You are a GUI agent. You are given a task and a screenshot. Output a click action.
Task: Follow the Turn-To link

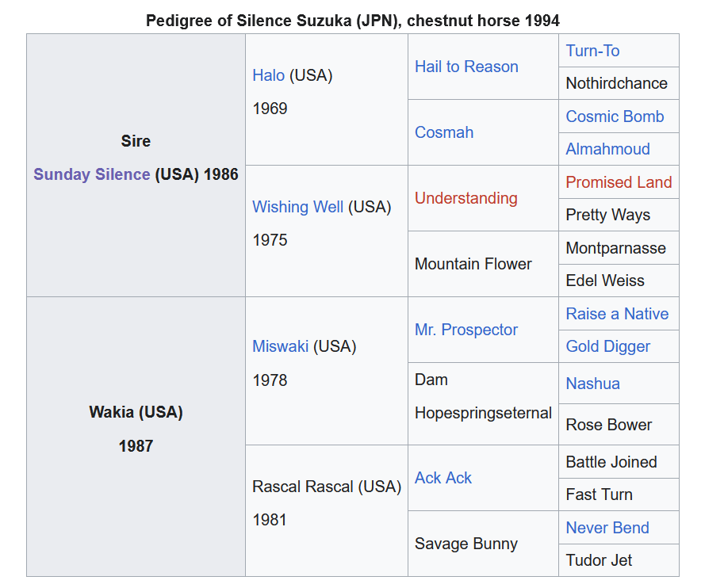click(x=592, y=51)
